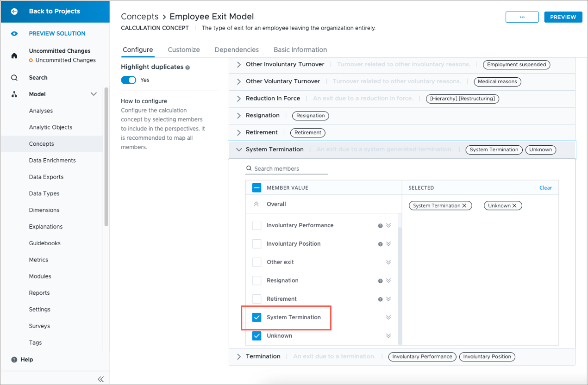
Task: Click the Clear link in Selected panel
Action: pyautogui.click(x=545, y=188)
